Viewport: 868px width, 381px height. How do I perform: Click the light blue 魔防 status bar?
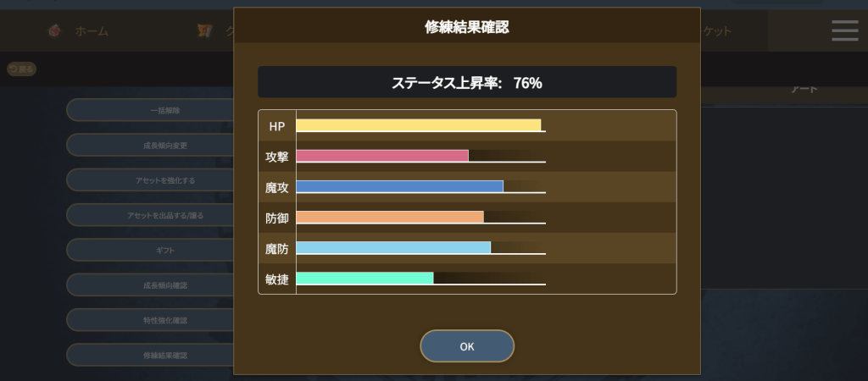coord(393,247)
